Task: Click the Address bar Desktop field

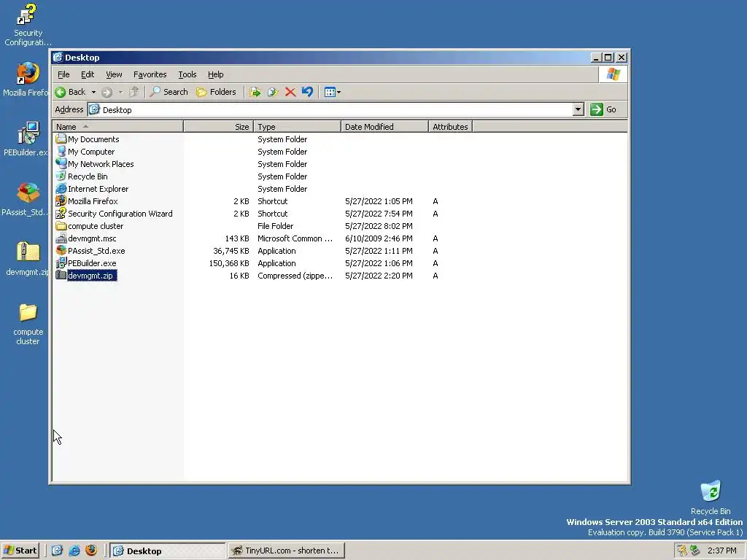Action: (330, 109)
